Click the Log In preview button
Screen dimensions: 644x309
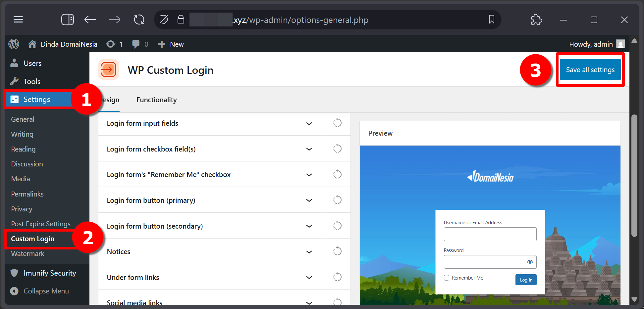tap(526, 280)
